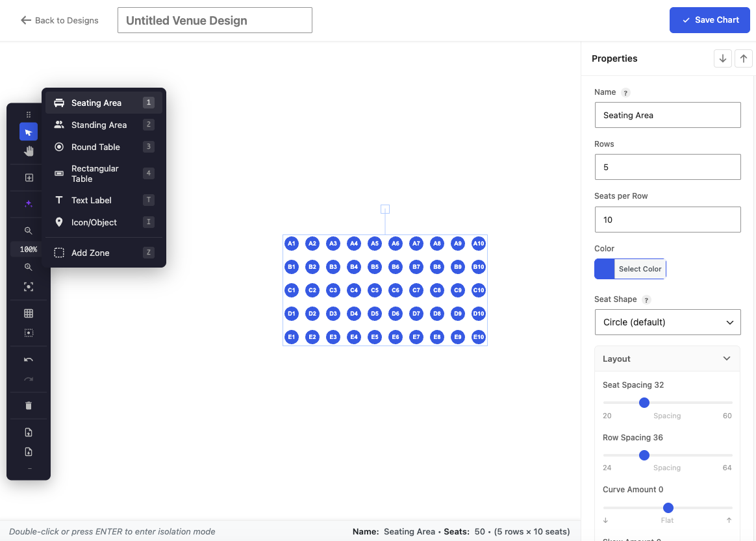This screenshot has width=756, height=541.
Task: Choose Add Zone from the add menu
Action: [x=104, y=253]
